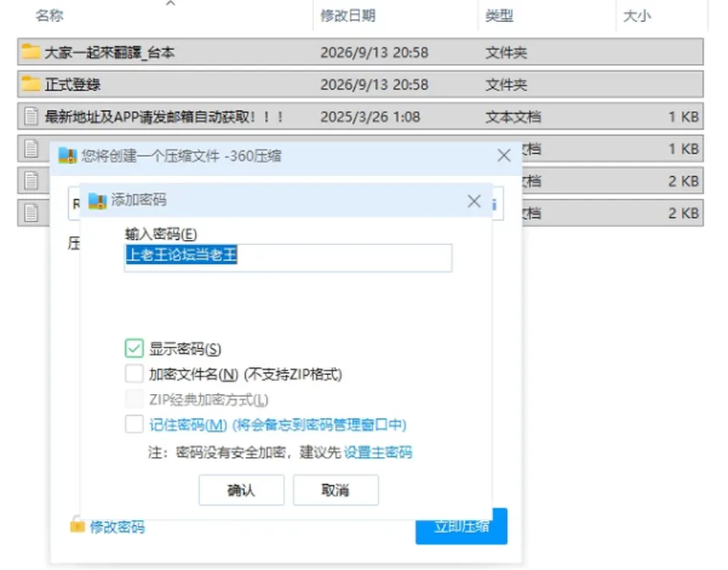Sort files by the 修改日期 column header
Screen dimensions: 728x570
(348, 16)
